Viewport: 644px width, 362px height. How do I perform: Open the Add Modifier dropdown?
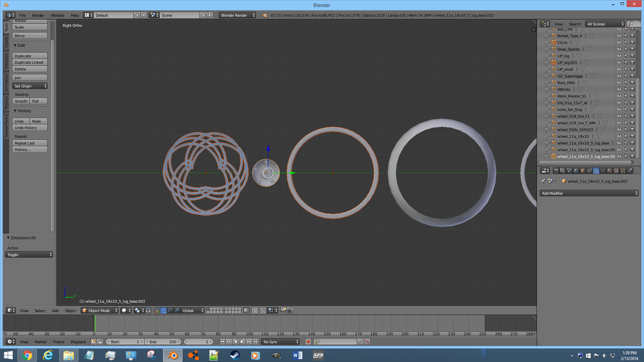[589, 193]
